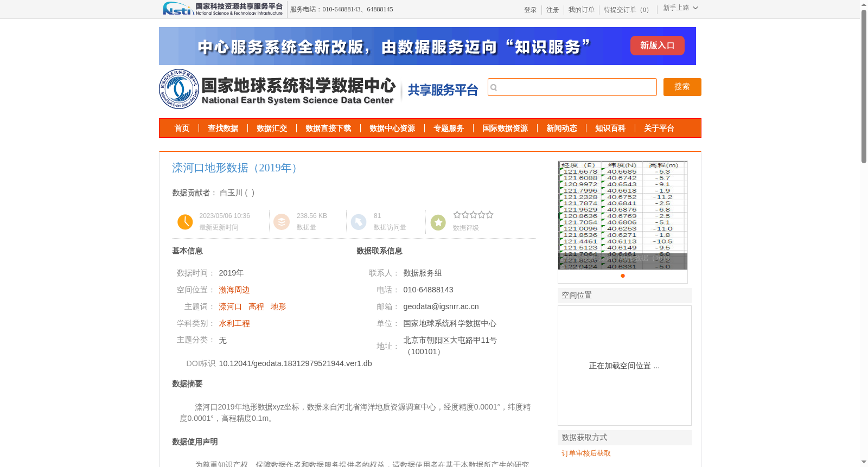Rate dataset with the first star
Image resolution: width=868 pixels, height=467 pixels.
[x=457, y=215]
